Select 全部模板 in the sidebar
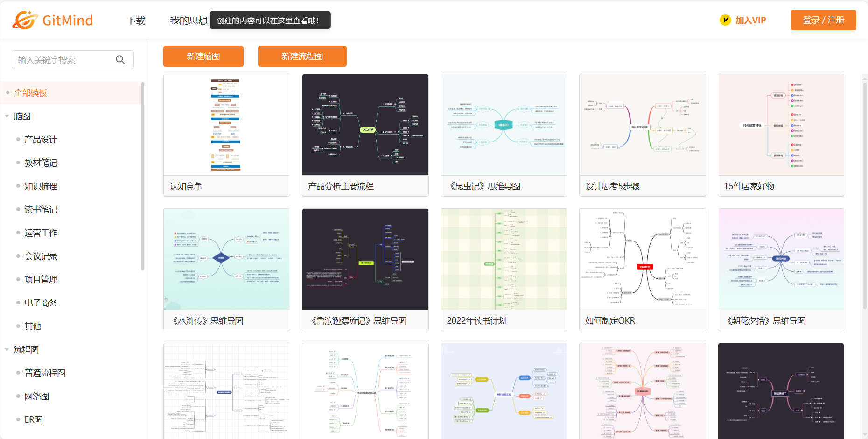The image size is (868, 439). click(x=30, y=93)
